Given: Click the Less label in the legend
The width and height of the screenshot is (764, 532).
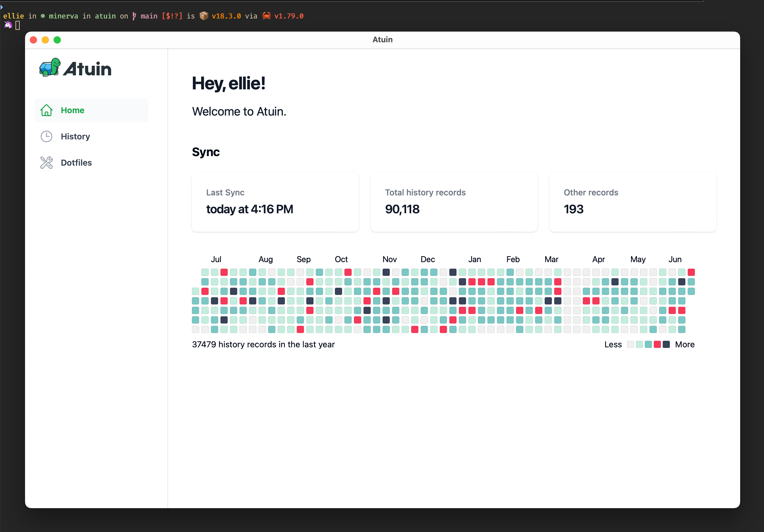Looking at the screenshot, I should pos(613,344).
